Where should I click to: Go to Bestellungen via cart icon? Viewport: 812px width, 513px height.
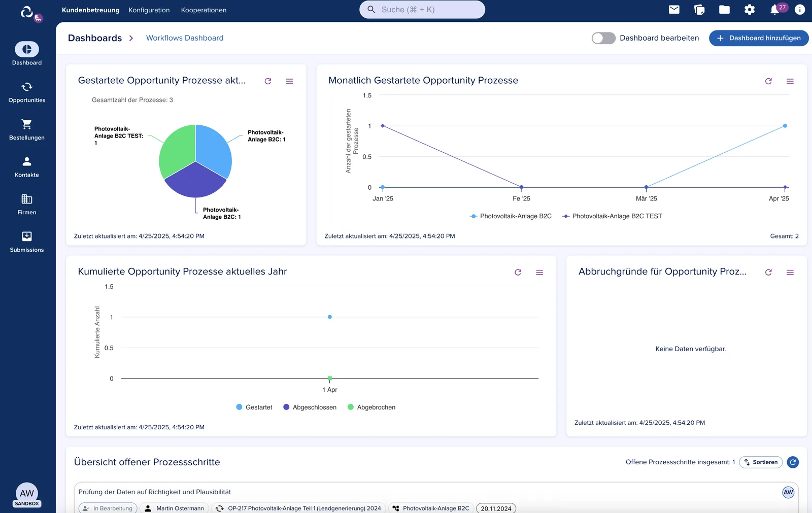click(x=27, y=130)
